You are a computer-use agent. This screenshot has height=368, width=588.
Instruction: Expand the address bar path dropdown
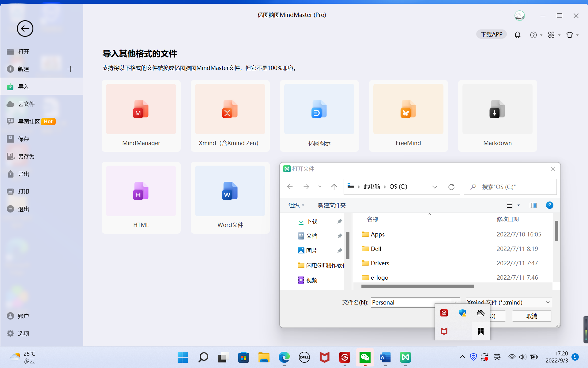coord(435,187)
